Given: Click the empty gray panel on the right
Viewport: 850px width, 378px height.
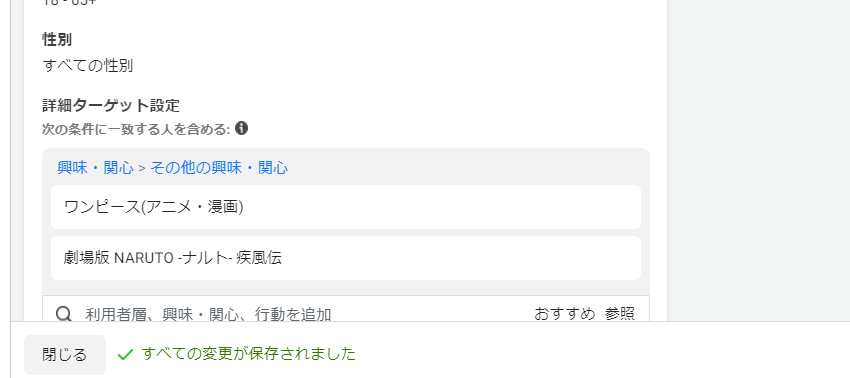Looking at the screenshot, I should click(x=758, y=161).
